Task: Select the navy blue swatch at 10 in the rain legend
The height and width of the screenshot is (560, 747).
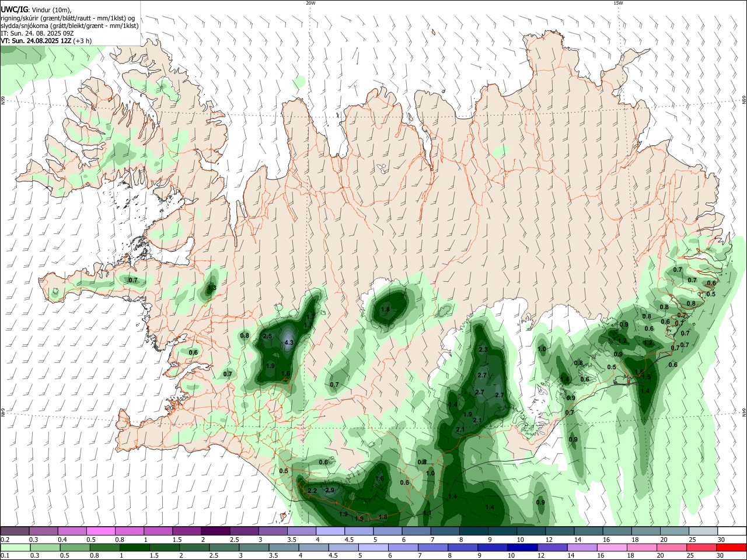Action: [x=522, y=548]
